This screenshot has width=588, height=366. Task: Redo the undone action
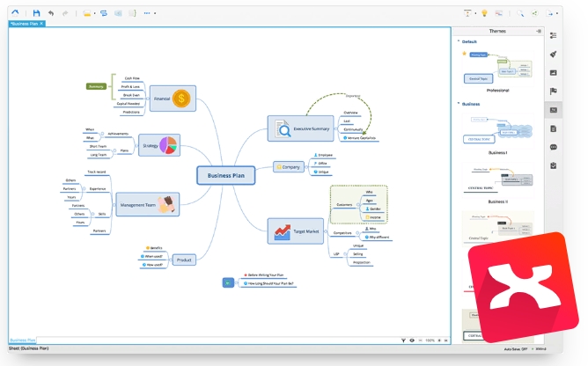tap(65, 13)
